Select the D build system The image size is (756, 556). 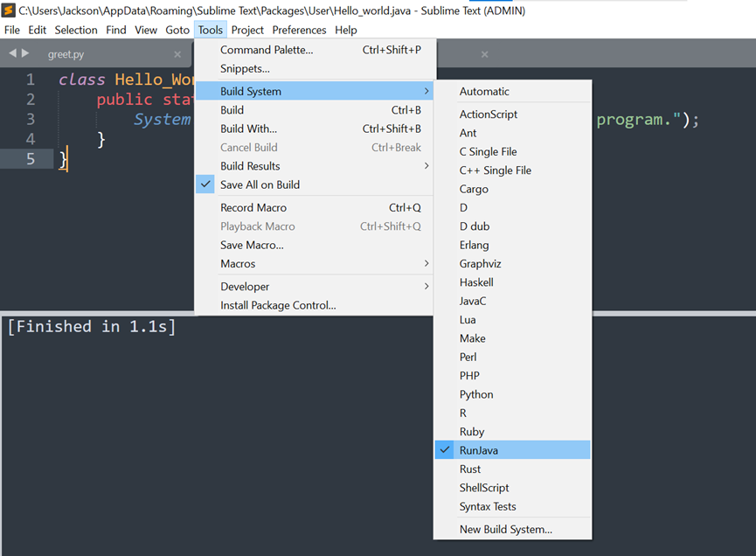click(512, 207)
